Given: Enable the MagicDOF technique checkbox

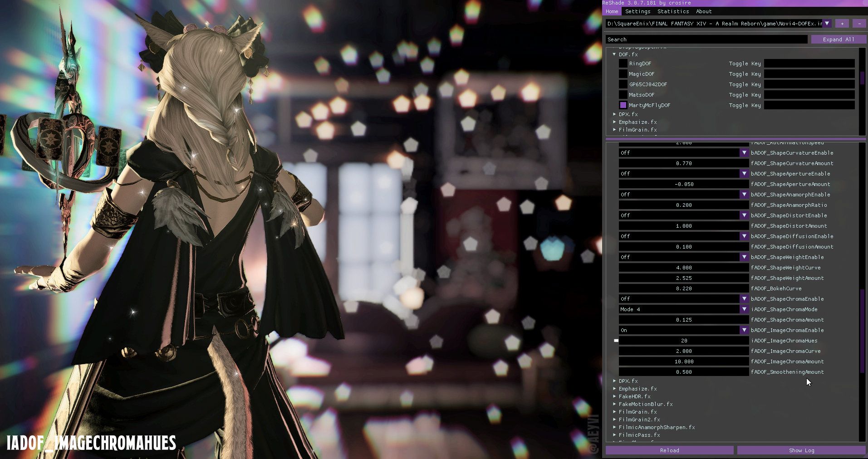Looking at the screenshot, I should tap(623, 74).
